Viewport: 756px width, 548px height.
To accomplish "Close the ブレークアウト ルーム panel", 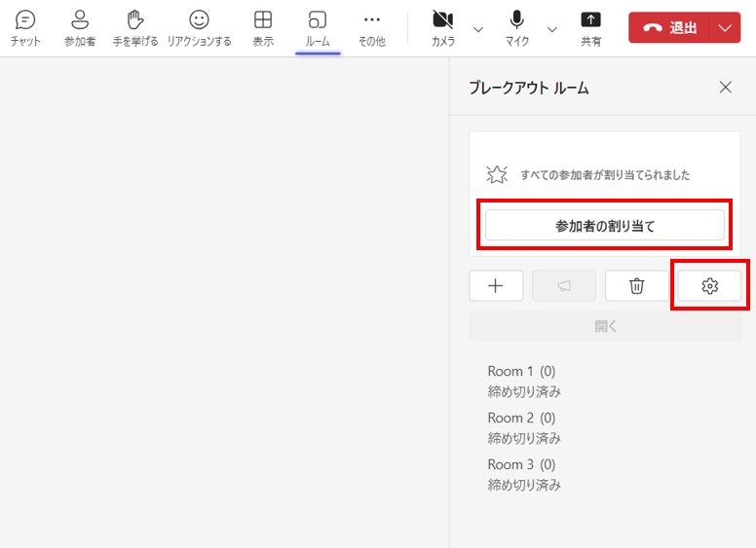I will tap(725, 88).
